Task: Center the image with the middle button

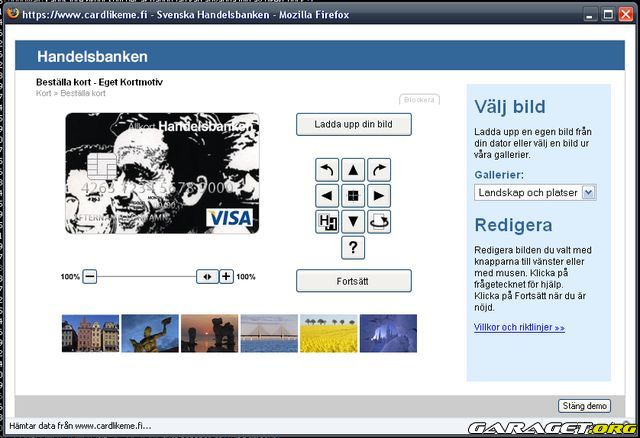Action: click(x=353, y=196)
